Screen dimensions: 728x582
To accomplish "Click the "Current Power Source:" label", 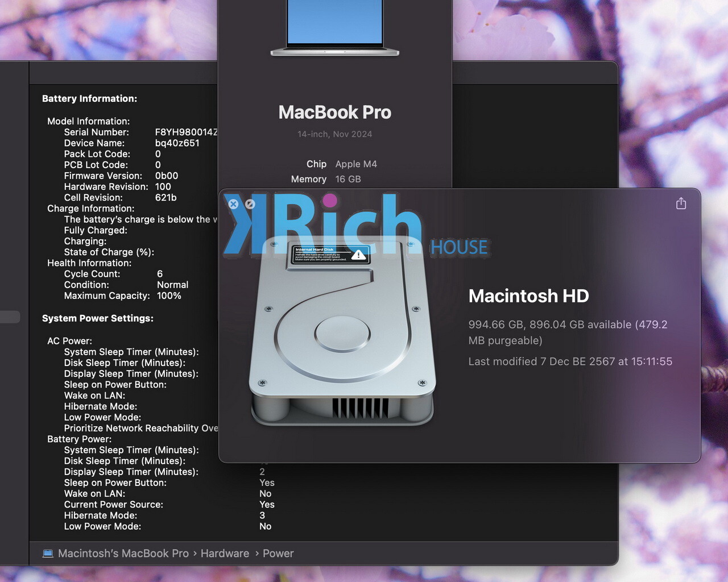I will click(x=114, y=505).
